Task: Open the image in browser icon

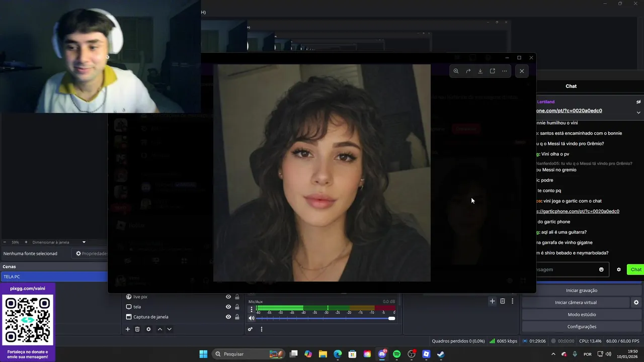Action: tap(493, 71)
